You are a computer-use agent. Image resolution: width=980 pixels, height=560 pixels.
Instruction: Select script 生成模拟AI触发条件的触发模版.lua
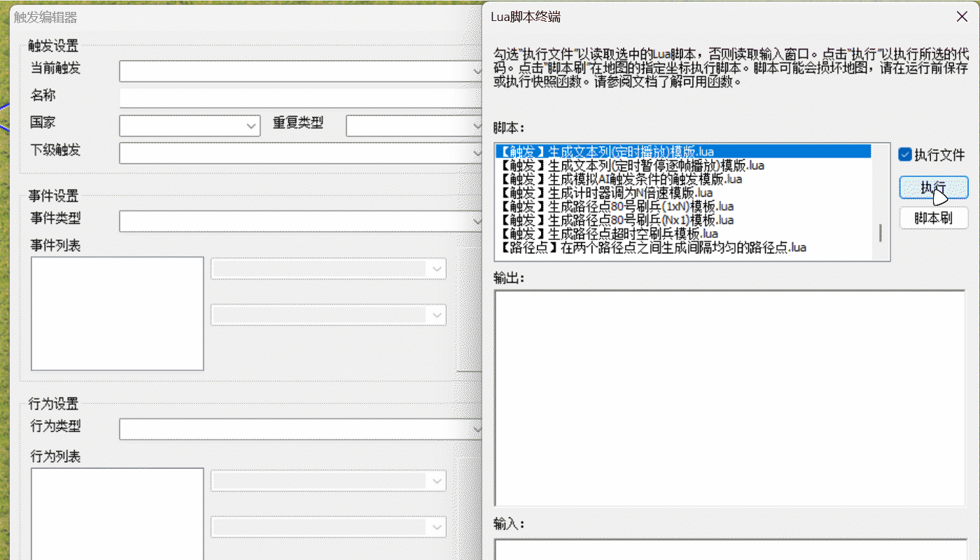point(630,179)
